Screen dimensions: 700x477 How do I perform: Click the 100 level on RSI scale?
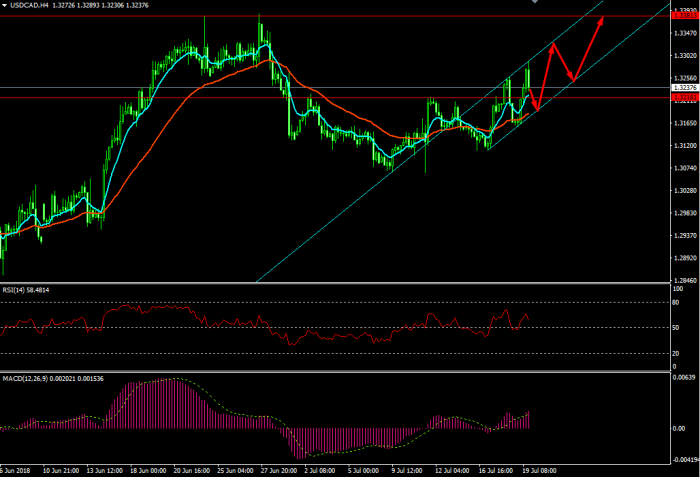[x=678, y=289]
